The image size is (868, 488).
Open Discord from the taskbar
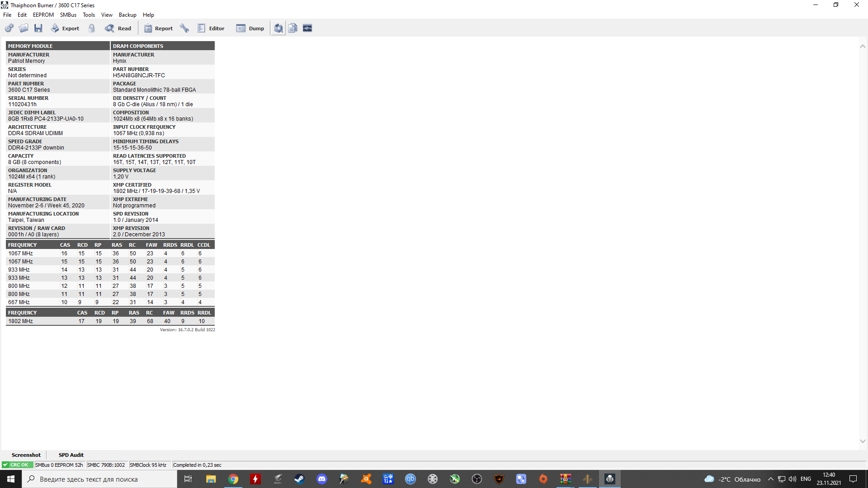(322, 479)
